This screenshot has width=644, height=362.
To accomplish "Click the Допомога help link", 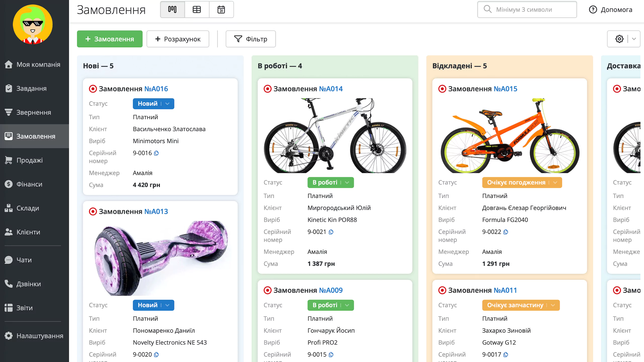I will (x=611, y=10).
